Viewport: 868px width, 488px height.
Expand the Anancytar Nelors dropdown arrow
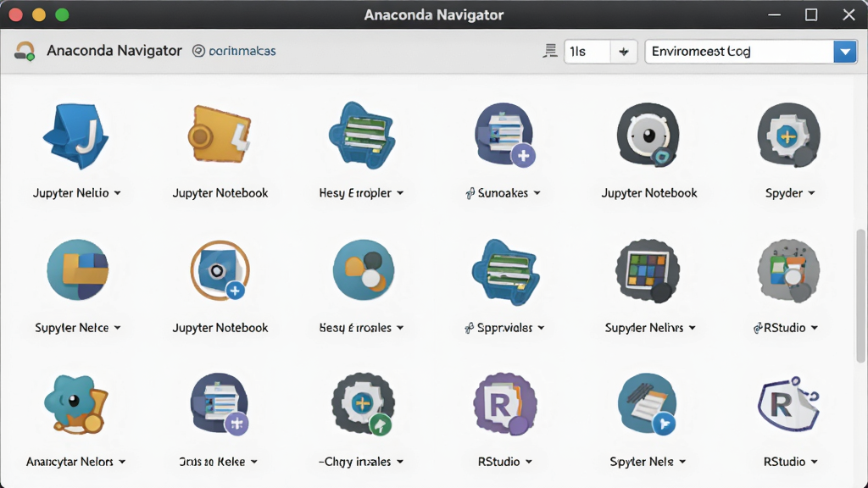coord(122,462)
